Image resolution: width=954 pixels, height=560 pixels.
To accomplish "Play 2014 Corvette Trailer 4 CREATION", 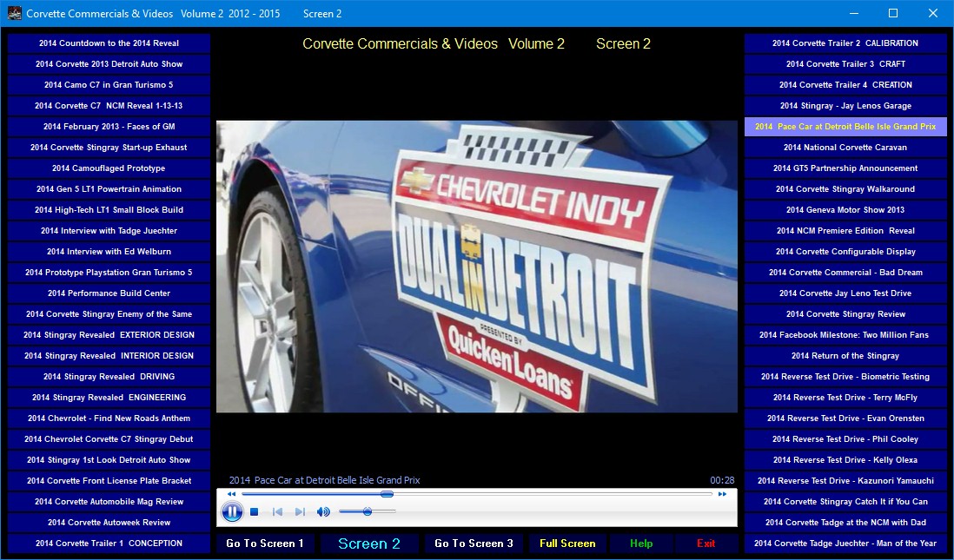I will pos(845,85).
